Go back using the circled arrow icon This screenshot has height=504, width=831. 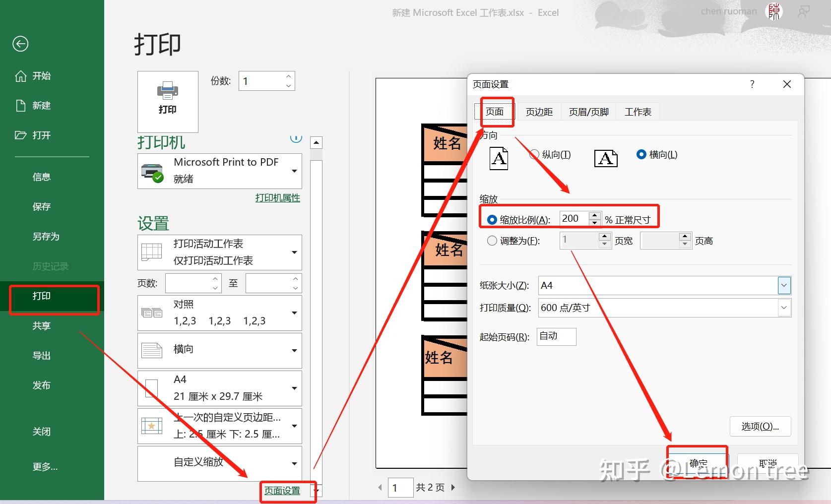[x=20, y=44]
